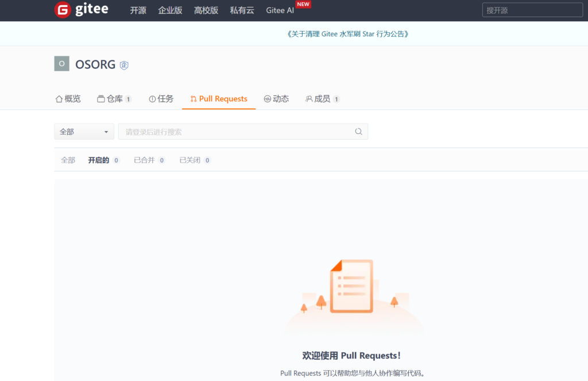Viewport: 588px width, 381px height.
Task: Open the 开源 menu item
Action: tap(138, 10)
